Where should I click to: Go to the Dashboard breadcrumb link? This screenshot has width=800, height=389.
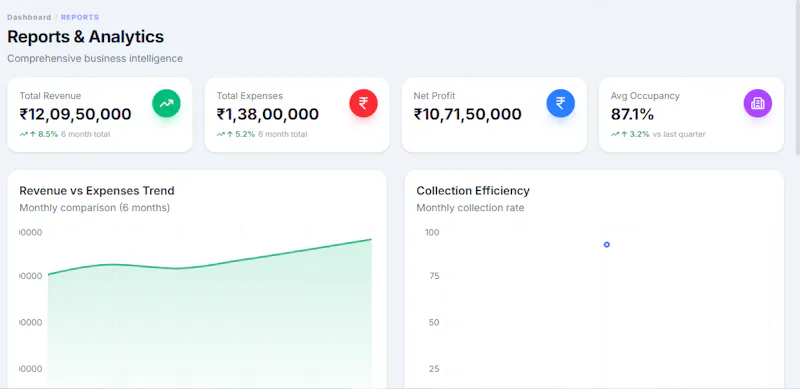[29, 17]
